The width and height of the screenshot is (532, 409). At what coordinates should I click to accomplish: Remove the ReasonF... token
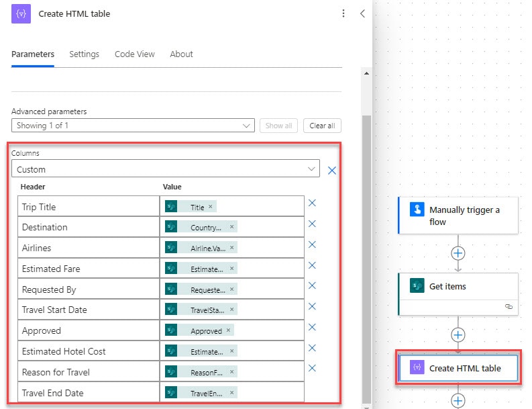pos(231,372)
